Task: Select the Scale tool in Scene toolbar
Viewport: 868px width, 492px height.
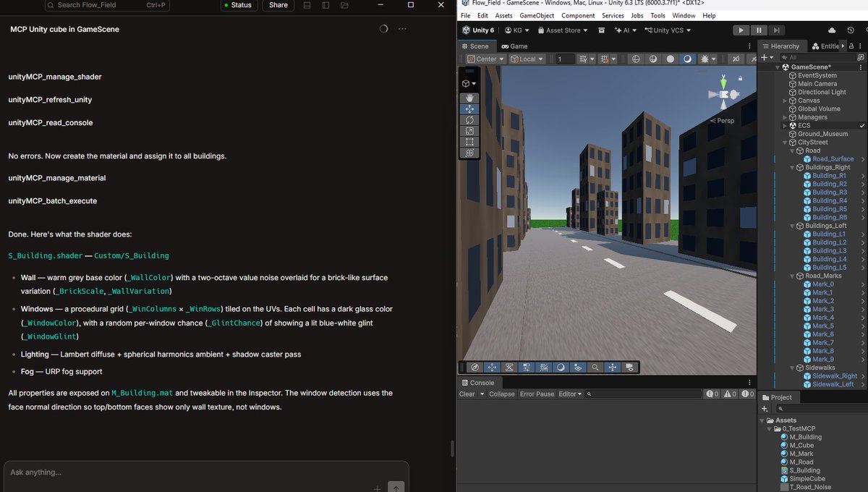Action: pyautogui.click(x=469, y=131)
